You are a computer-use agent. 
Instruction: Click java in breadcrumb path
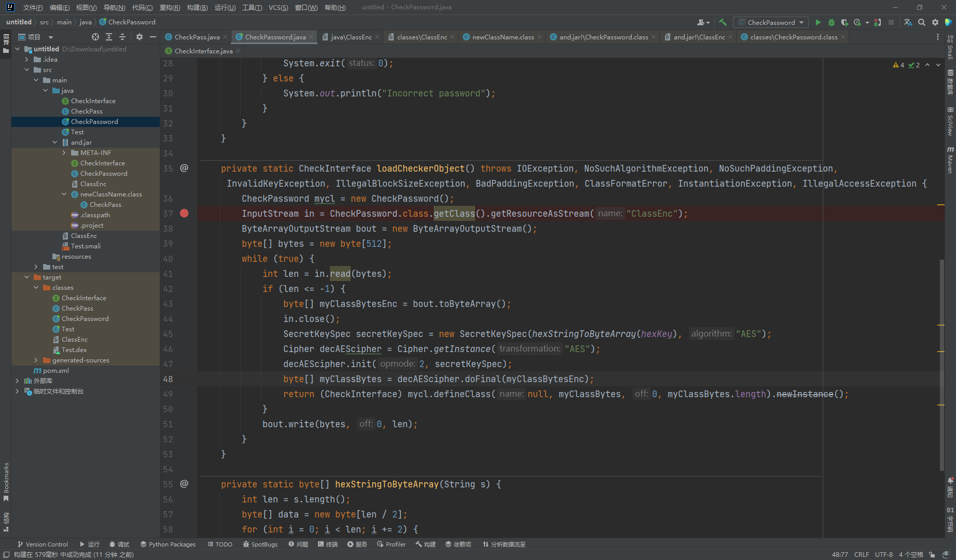(x=86, y=22)
